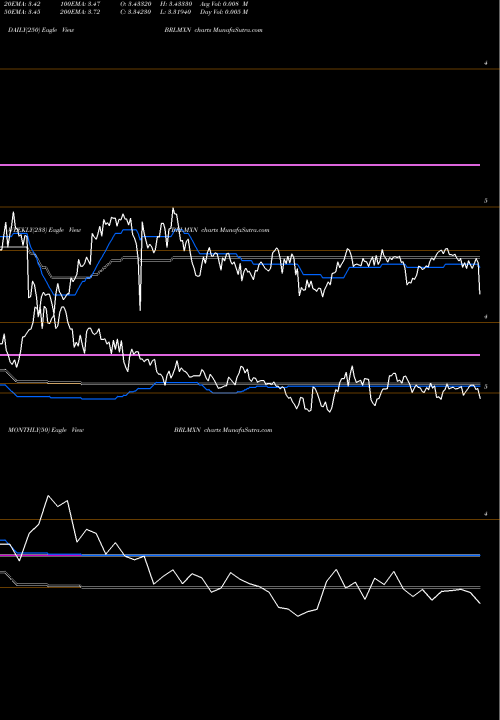
Task: Select the low price L: value
Action: 176,12
